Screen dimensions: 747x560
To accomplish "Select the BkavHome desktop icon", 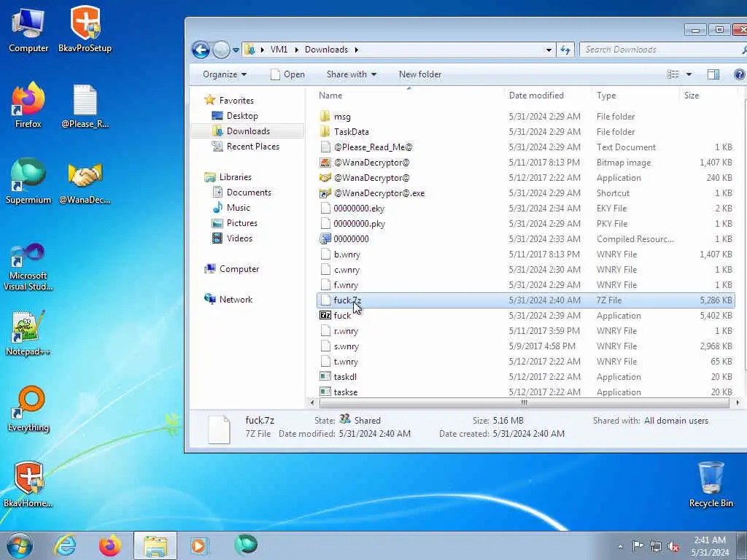I will click(28, 484).
